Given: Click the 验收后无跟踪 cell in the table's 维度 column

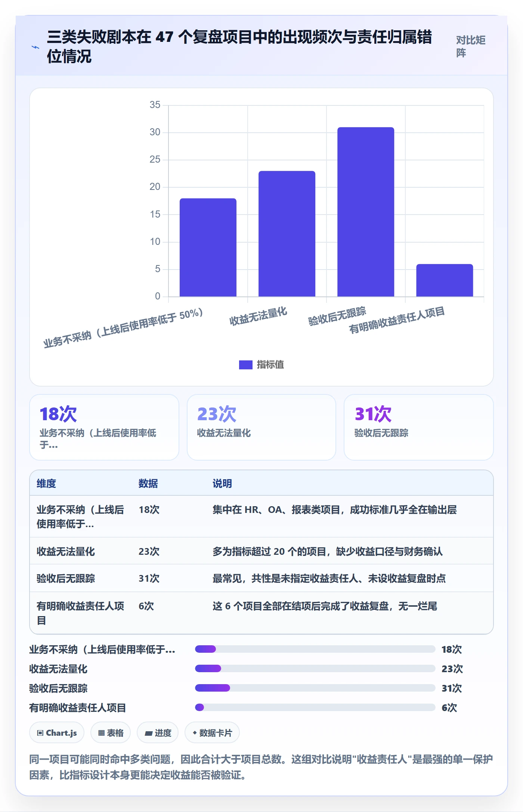Looking at the screenshot, I should [66, 578].
